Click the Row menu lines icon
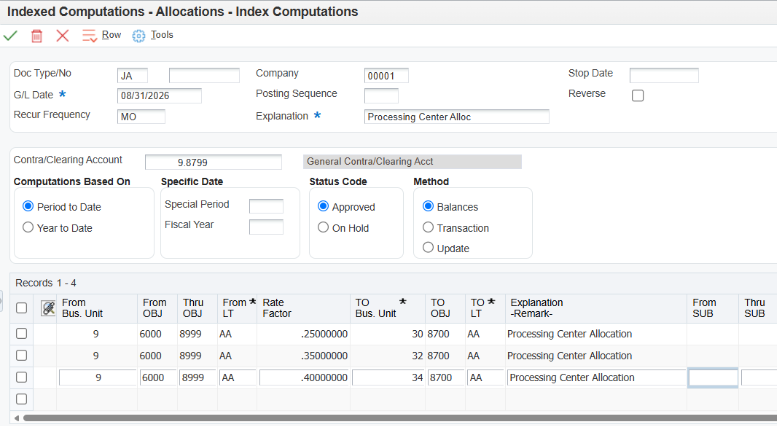 pos(90,36)
